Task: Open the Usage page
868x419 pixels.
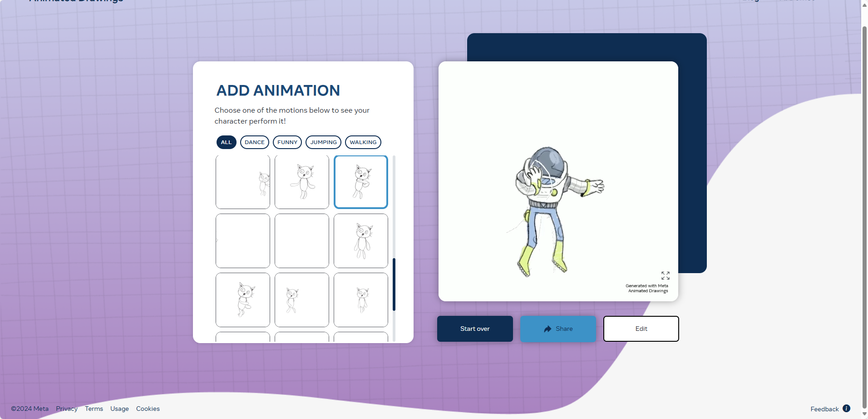Action: (119, 409)
